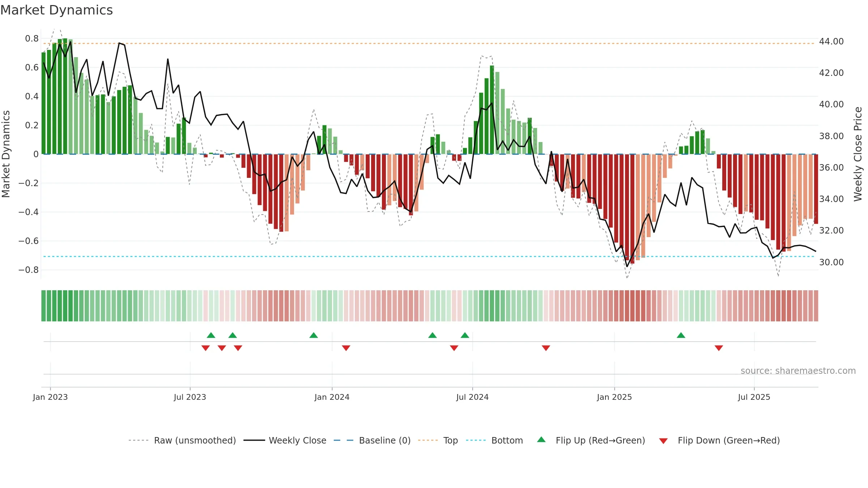
Task: Click the orange dashed Top threshold line
Action: click(x=430, y=43)
